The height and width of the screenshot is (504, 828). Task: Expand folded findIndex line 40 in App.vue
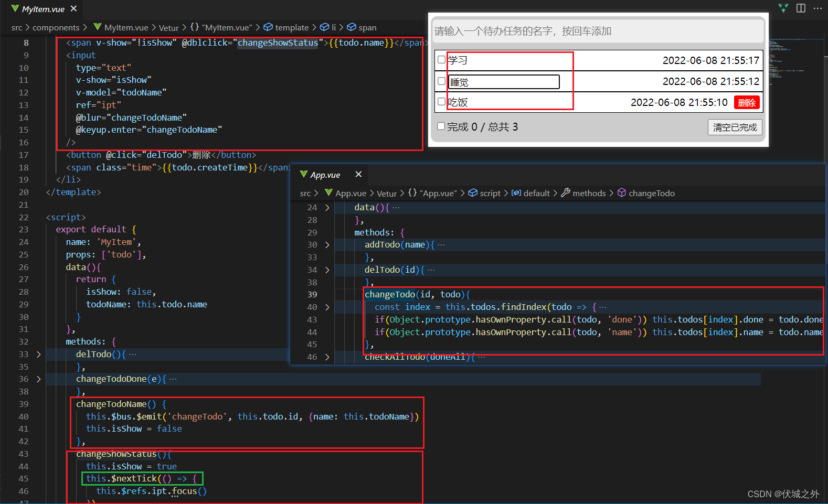(327, 307)
